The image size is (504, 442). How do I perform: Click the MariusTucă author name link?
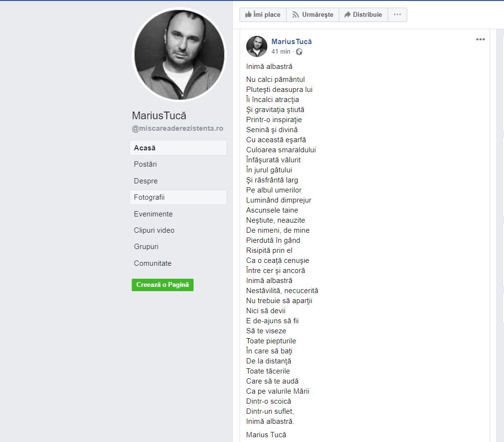tap(291, 42)
